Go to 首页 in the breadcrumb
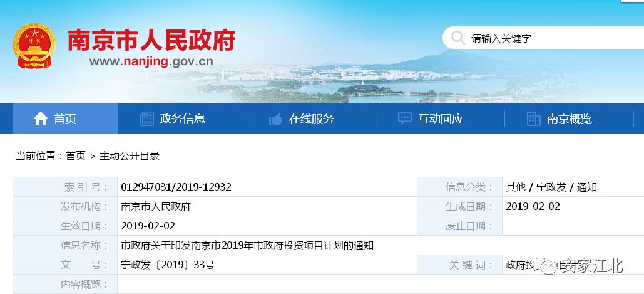The image size is (644, 294). point(76,156)
